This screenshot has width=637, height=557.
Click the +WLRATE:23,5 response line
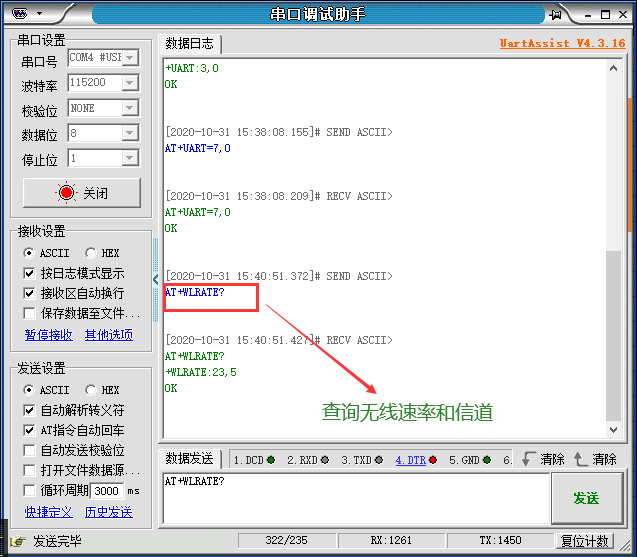[x=201, y=372]
